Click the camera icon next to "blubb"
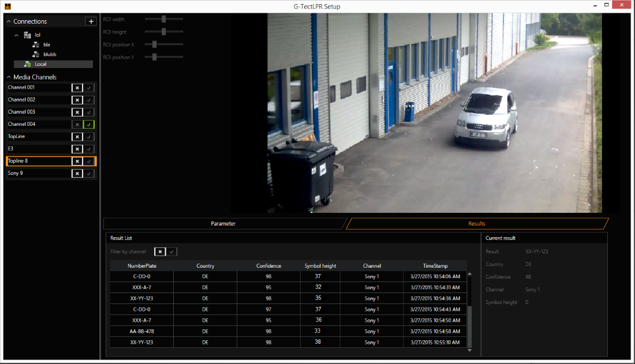 (36, 54)
